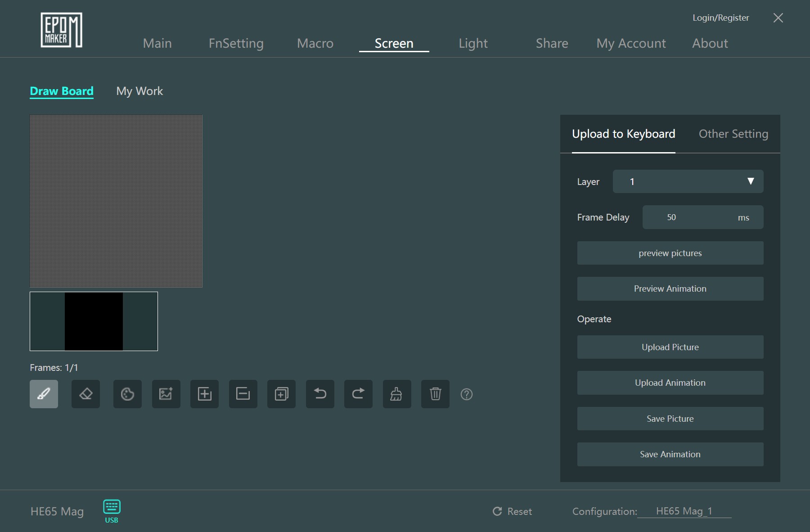
Task: Switch to the Main tab
Action: (x=157, y=43)
